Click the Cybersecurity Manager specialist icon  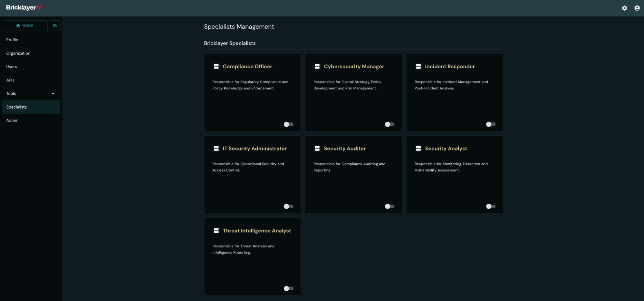coord(317,66)
